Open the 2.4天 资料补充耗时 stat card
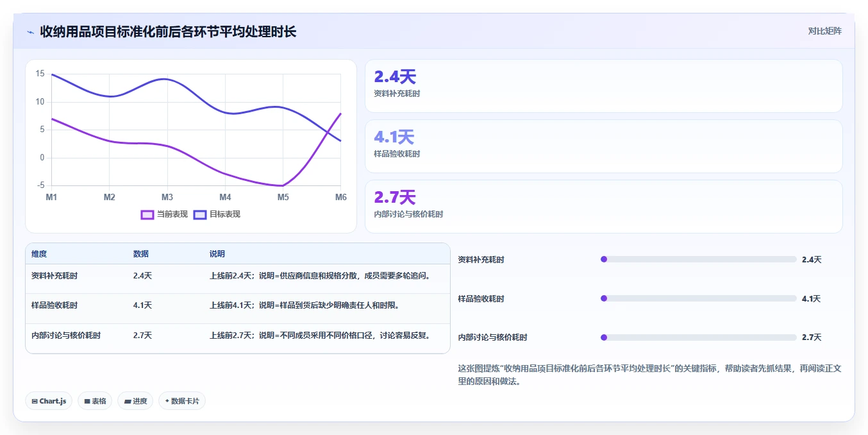Viewport: 868px width, 435px height. click(603, 86)
